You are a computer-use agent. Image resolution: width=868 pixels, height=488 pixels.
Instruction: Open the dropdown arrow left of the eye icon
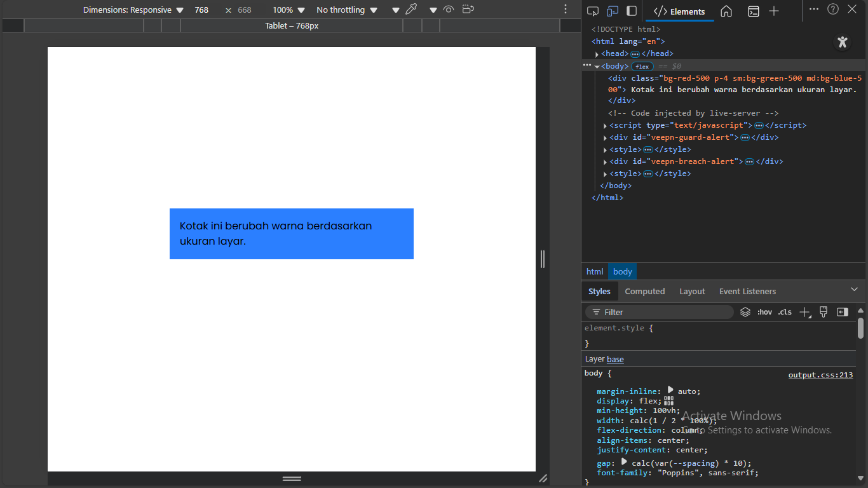433,10
